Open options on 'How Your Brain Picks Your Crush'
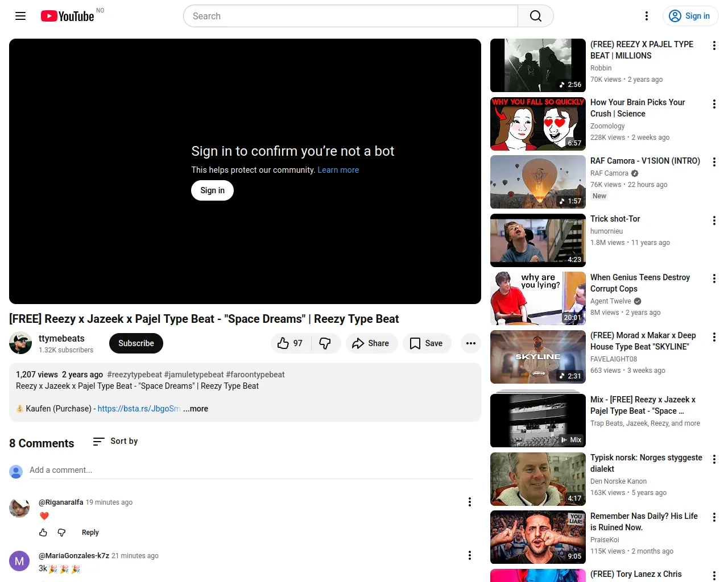The image size is (728, 582). (714, 104)
